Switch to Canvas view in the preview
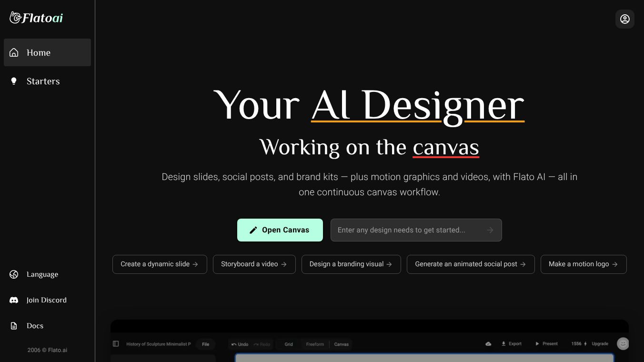 point(342,344)
